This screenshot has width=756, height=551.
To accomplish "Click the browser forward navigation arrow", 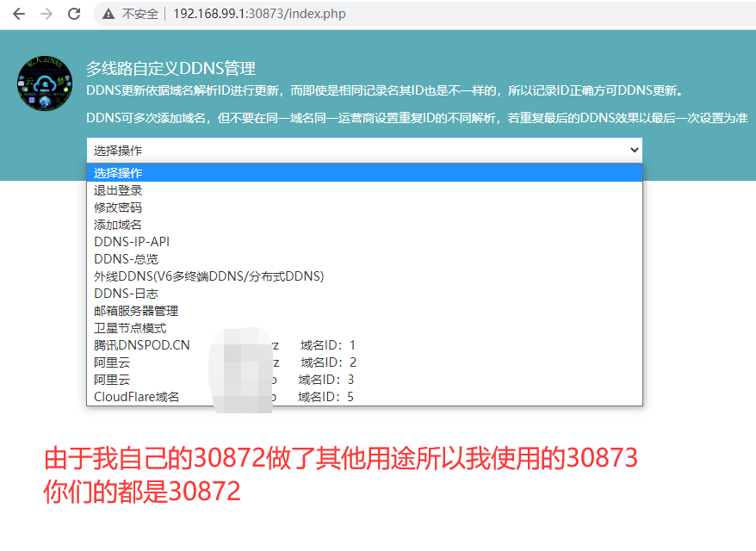I will point(46,14).
